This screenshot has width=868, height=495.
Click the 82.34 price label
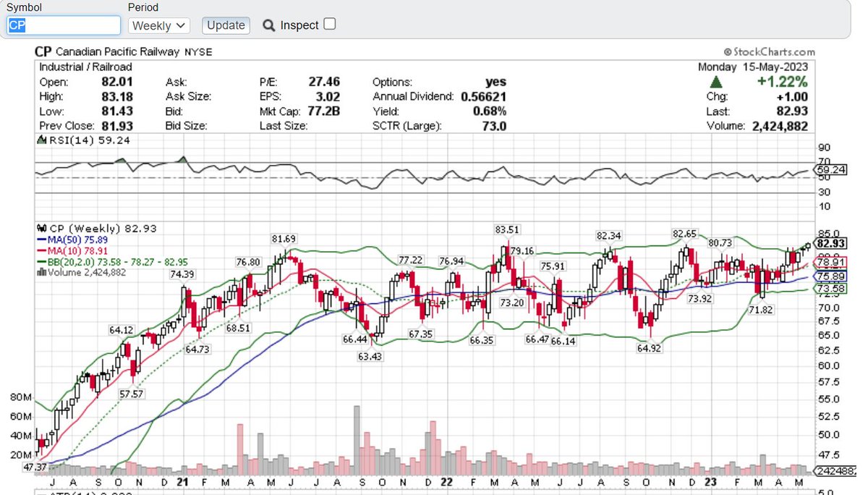click(x=609, y=235)
